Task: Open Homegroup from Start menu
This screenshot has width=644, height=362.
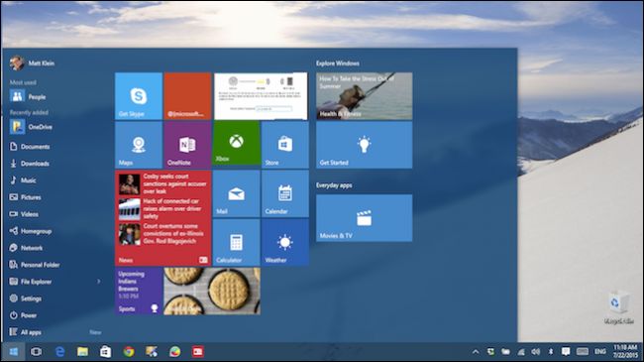Action: click(x=31, y=231)
